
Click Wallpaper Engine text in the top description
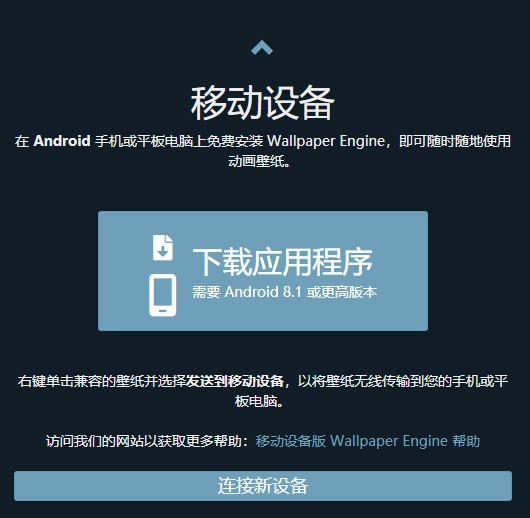click(x=326, y=141)
